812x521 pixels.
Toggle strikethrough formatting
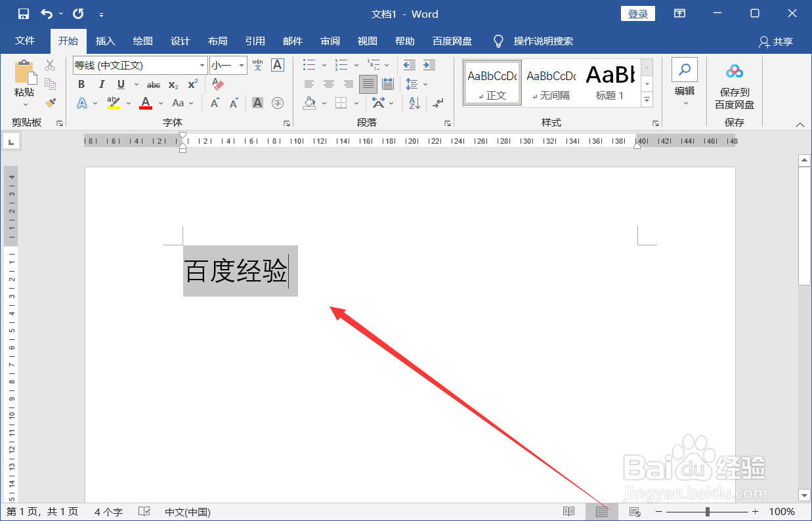tap(154, 85)
